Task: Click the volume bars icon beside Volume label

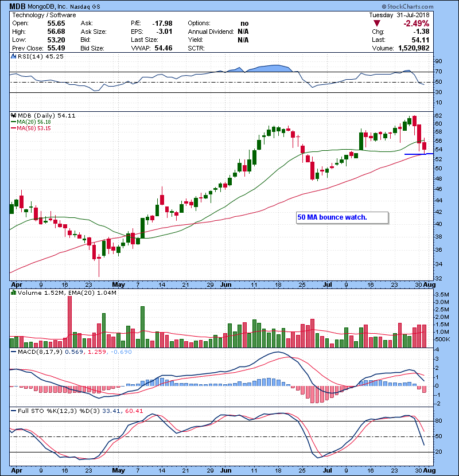Action: [13, 292]
